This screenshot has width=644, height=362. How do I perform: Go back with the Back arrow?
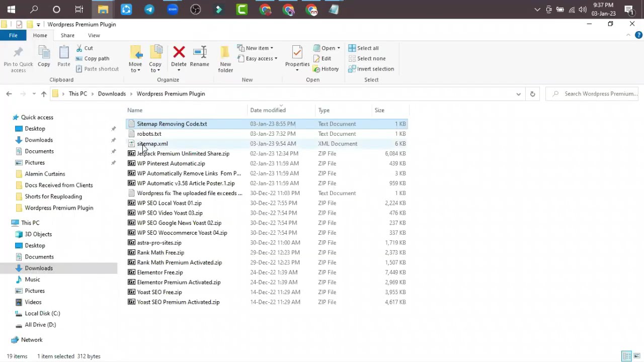click(x=9, y=94)
